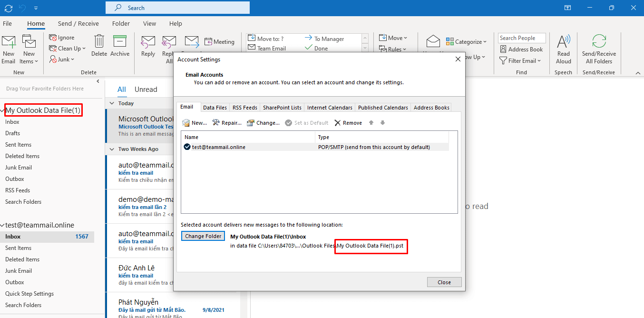Switch to the RSS Feeds tab in dialog

click(245, 108)
